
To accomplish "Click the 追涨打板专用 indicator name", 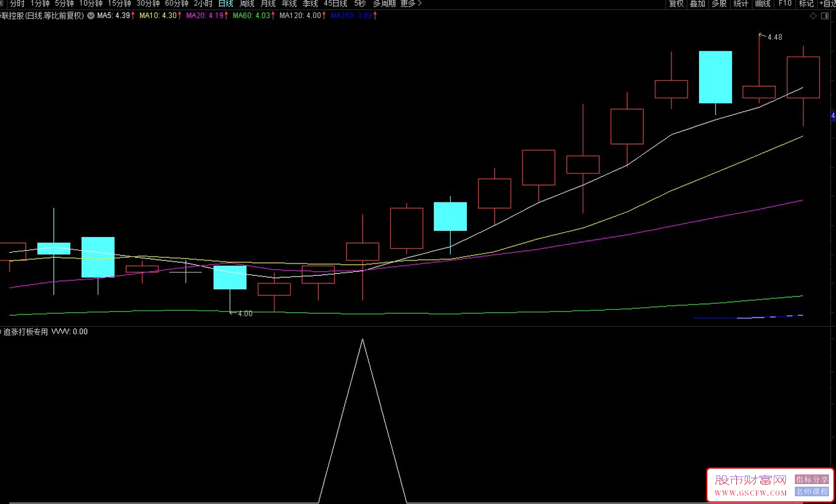I will coord(26,332).
